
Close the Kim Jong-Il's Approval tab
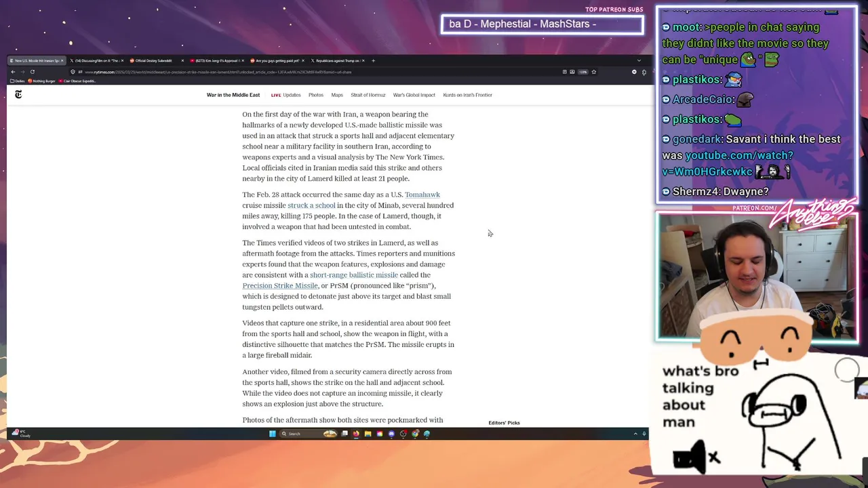coord(242,60)
